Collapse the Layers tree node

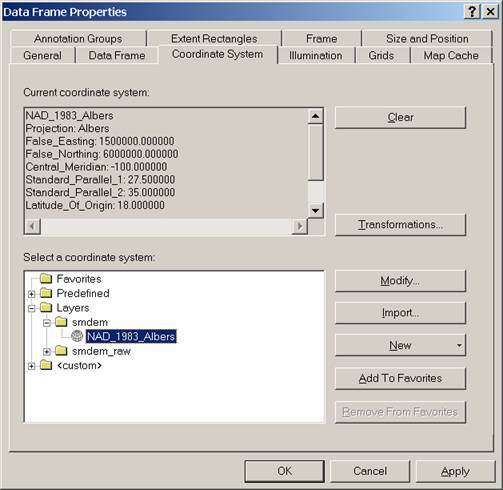32,308
